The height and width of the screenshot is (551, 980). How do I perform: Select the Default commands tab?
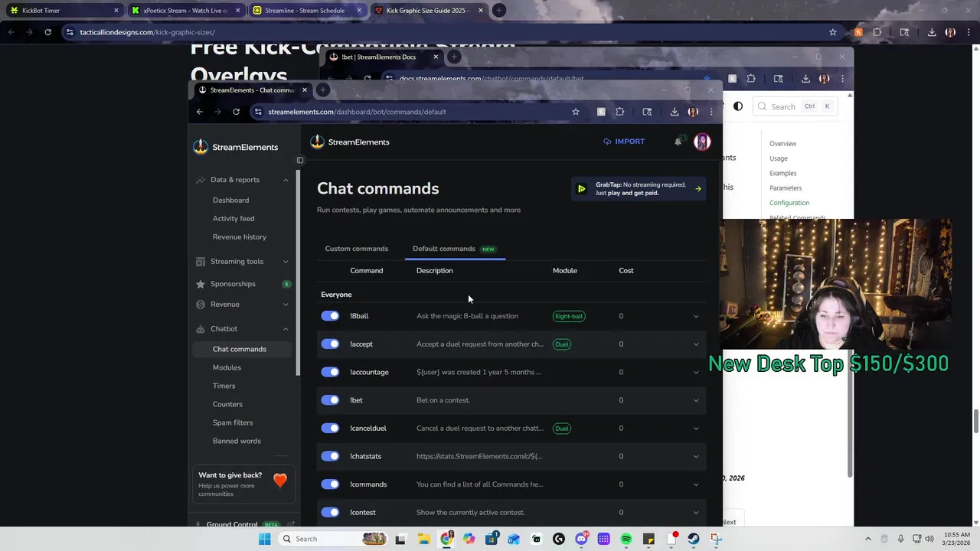(x=455, y=249)
